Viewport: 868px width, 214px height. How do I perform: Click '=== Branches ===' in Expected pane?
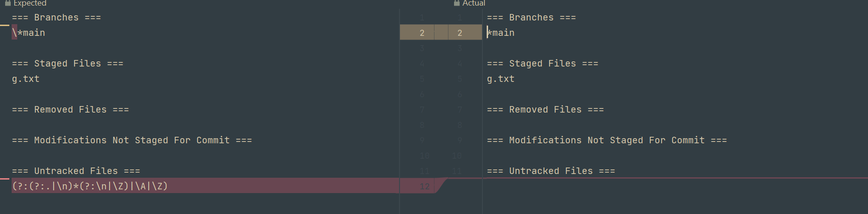tap(56, 17)
